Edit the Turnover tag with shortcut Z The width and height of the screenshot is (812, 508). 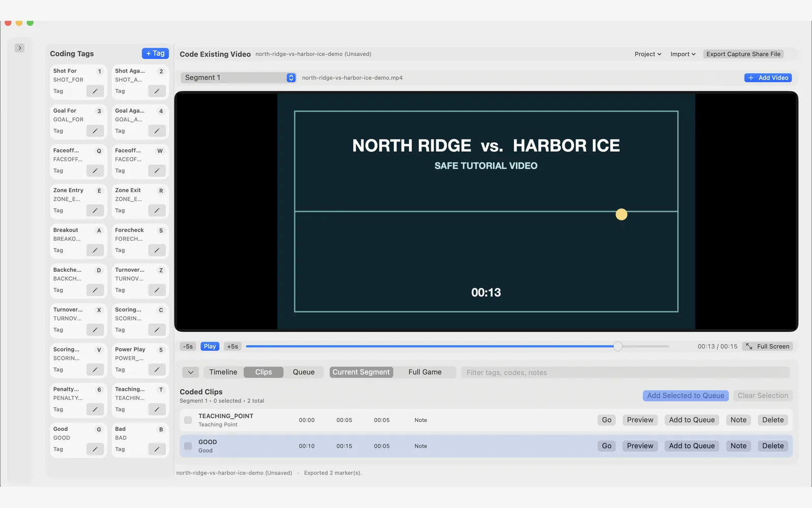[x=157, y=290]
